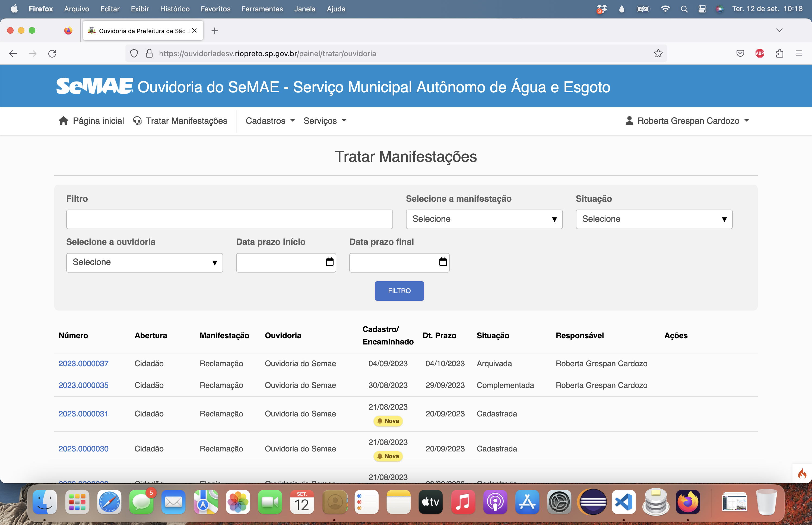This screenshot has height=525, width=812.
Task: Open Firefox hamburger application menu
Action: pos(799,53)
